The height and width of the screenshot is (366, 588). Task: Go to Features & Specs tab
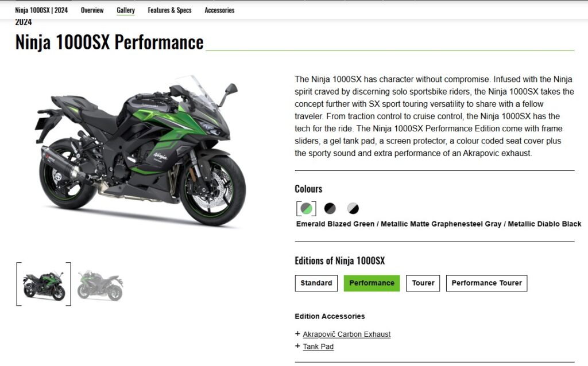[x=169, y=10]
